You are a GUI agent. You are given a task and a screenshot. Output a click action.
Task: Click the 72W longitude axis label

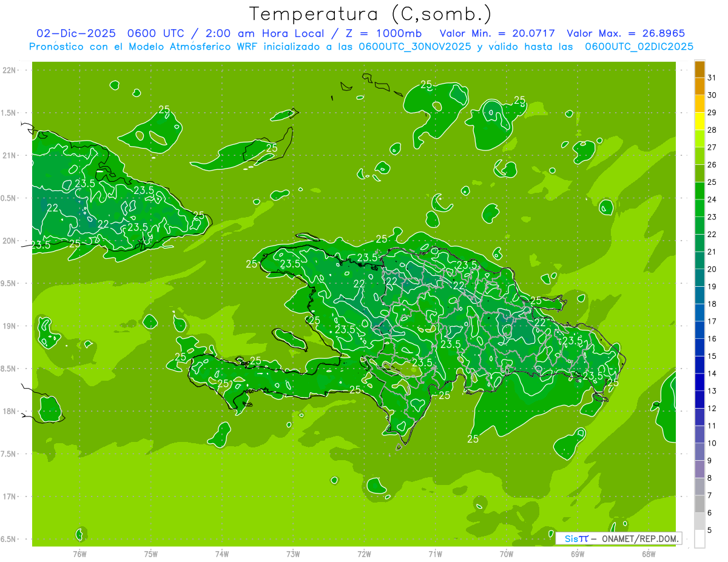tap(364, 554)
